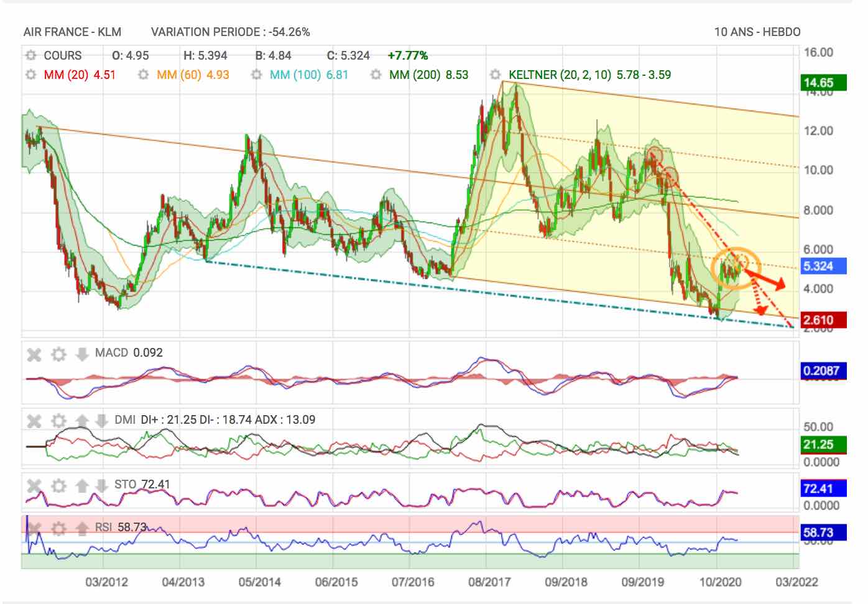Click the 50.00 DMI axis label
Image resolution: width=868 pixels, height=604 pixels.
tap(818, 427)
